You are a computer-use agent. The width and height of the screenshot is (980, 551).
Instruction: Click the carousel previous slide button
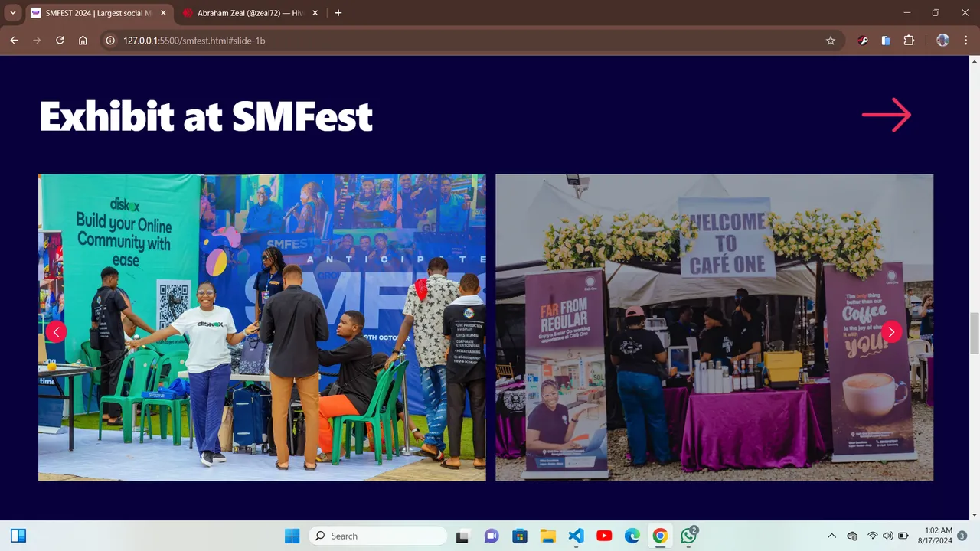click(x=56, y=331)
